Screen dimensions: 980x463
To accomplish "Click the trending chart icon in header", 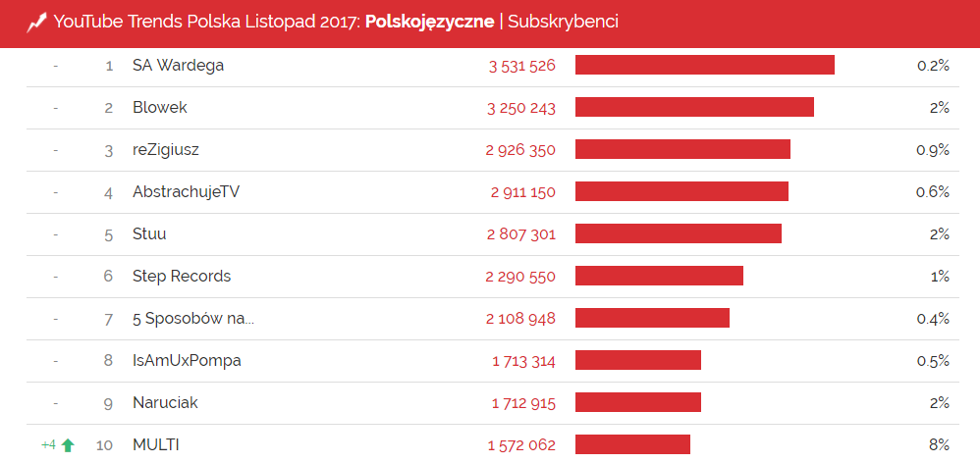I will 36,22.
